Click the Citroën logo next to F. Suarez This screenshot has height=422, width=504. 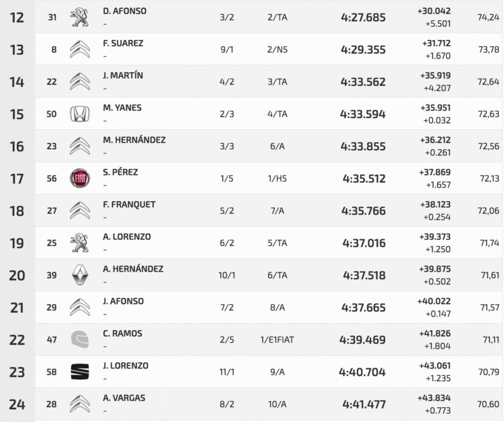click(x=79, y=50)
